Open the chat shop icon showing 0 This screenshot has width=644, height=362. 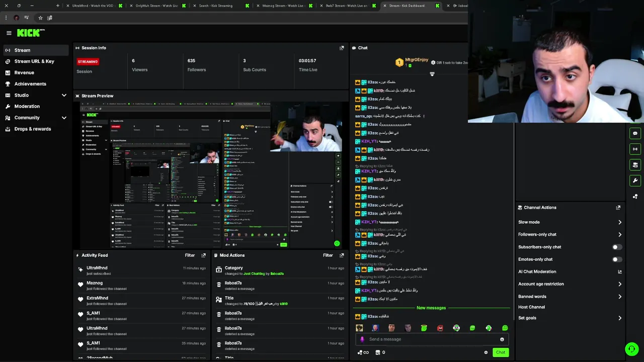380,352
